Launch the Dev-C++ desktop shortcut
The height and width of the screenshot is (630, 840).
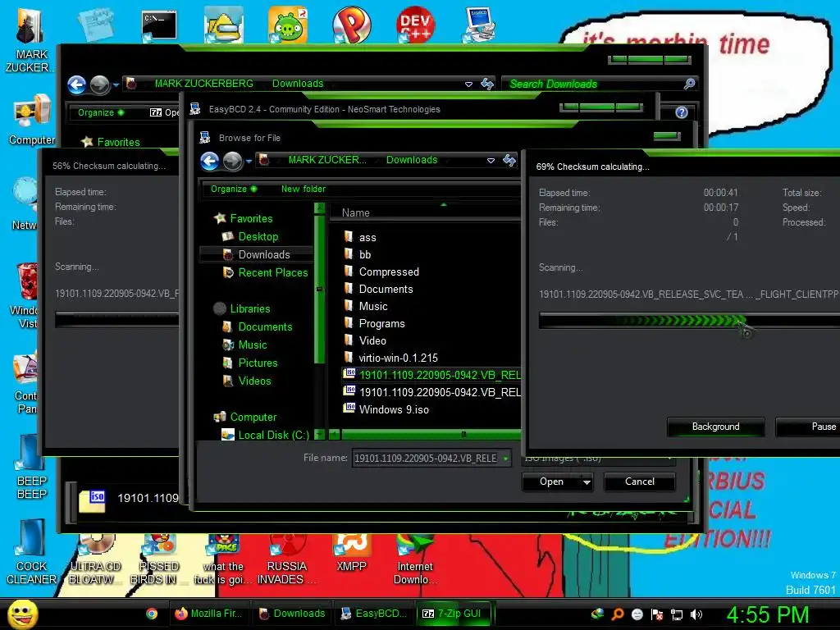click(x=415, y=25)
